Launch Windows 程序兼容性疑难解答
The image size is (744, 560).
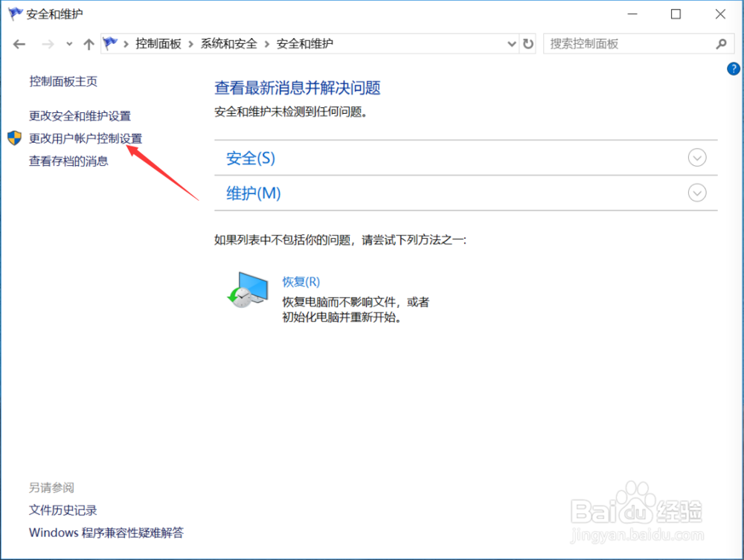coord(106,532)
